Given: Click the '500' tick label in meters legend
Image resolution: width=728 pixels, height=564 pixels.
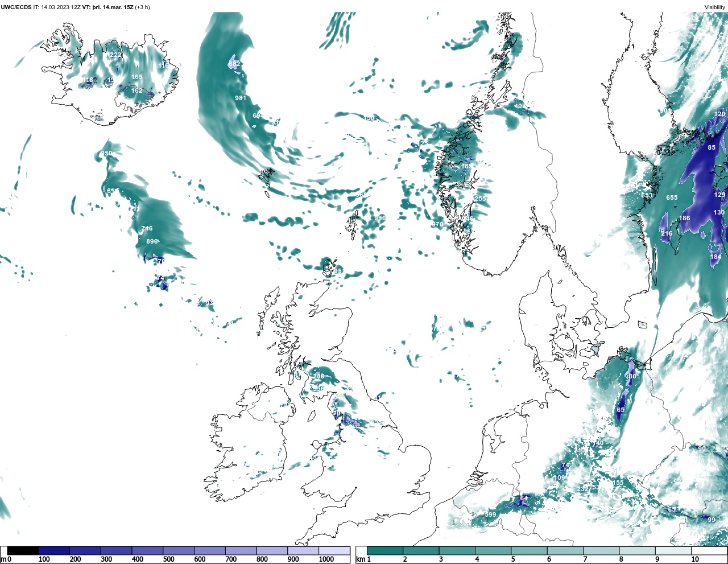Looking at the screenshot, I should [169, 559].
